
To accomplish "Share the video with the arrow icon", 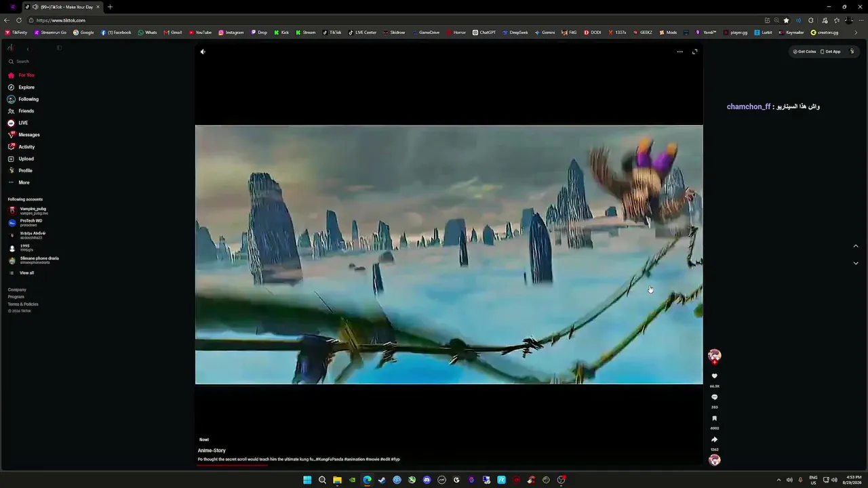I will 714,439.
